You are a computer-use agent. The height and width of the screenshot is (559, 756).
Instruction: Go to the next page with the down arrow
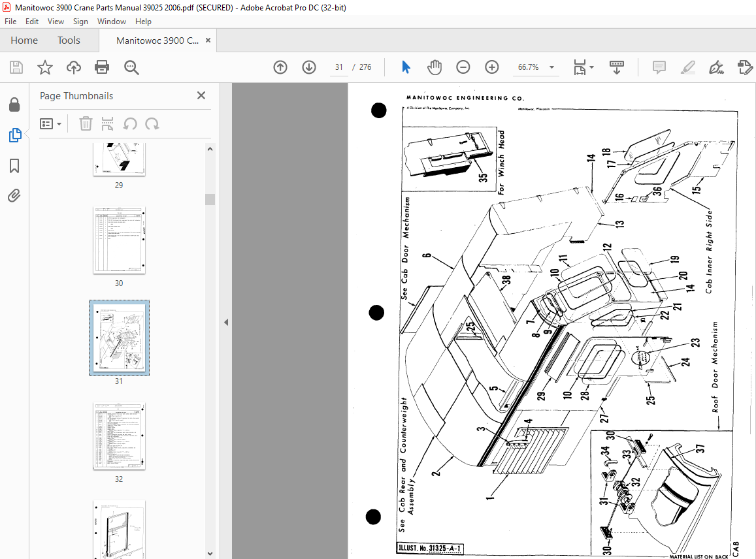pos(309,67)
